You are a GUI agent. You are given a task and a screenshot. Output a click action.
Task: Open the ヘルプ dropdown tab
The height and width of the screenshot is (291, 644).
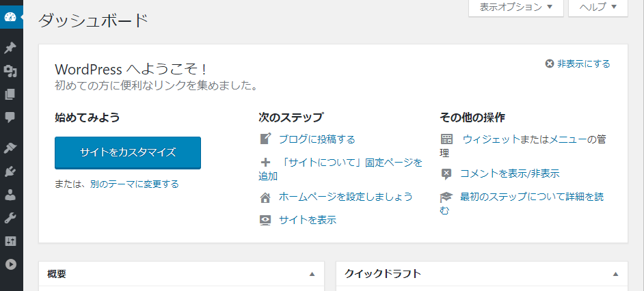point(598,7)
